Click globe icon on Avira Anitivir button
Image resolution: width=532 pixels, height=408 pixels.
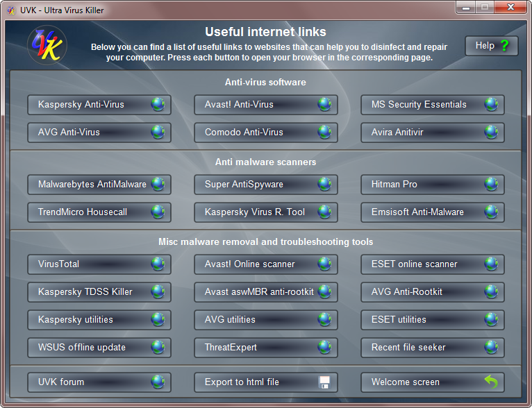tap(491, 132)
